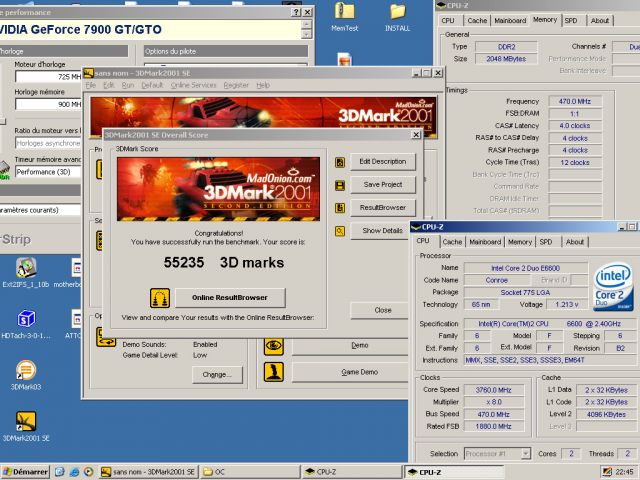
Task: Click the ResultBrowser icon beside its button
Action: pos(340,208)
